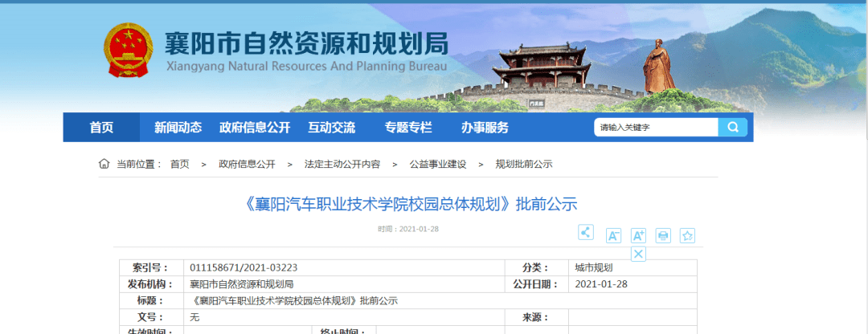Screen dimensions: 868x334
Task: Click the print page icon
Action: 663,235
